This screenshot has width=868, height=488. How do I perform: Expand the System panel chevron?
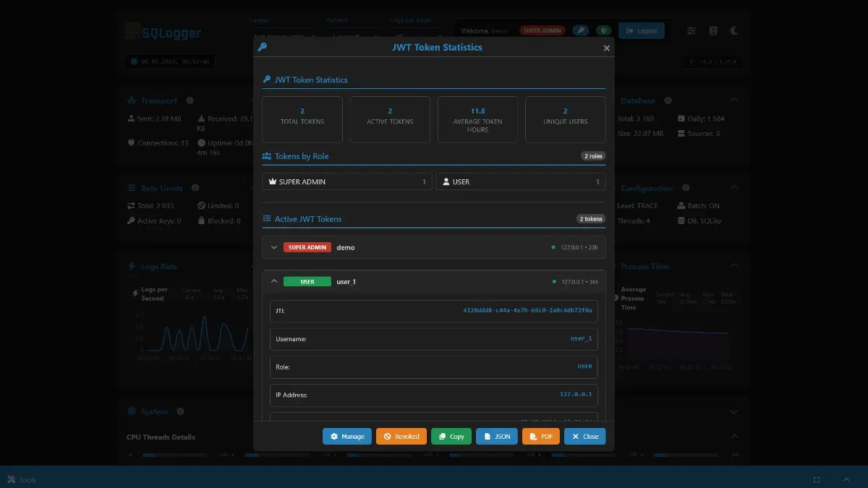[734, 411]
